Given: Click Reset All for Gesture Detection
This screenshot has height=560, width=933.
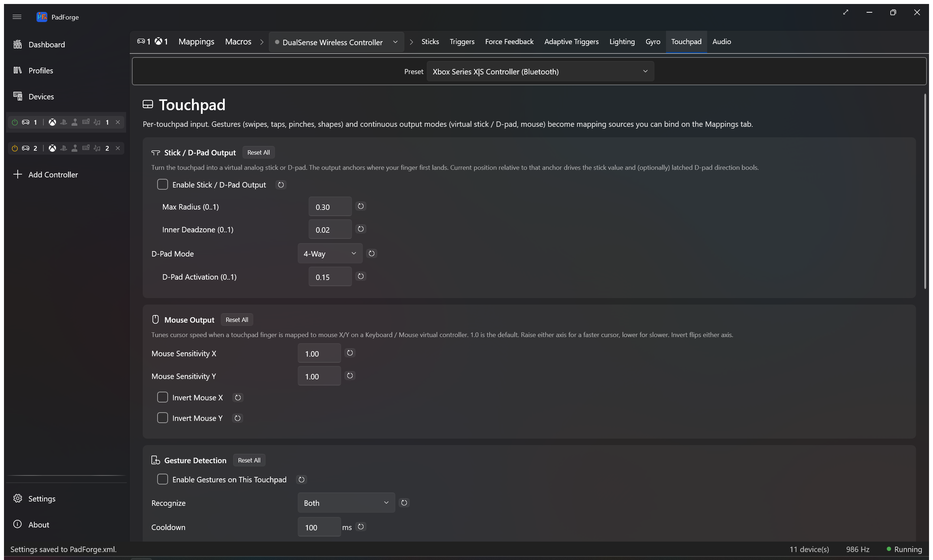Looking at the screenshot, I should point(249,460).
